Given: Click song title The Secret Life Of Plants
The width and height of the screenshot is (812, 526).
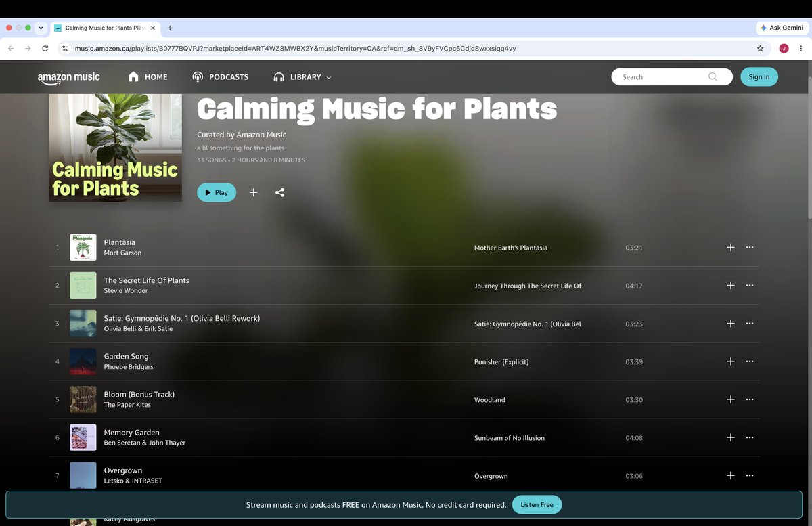Looking at the screenshot, I should [147, 280].
